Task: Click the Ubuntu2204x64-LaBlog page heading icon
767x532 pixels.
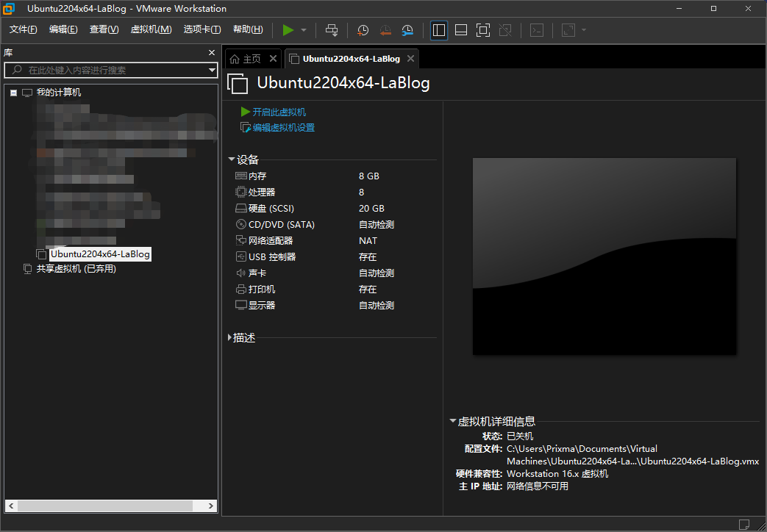Action: point(238,84)
